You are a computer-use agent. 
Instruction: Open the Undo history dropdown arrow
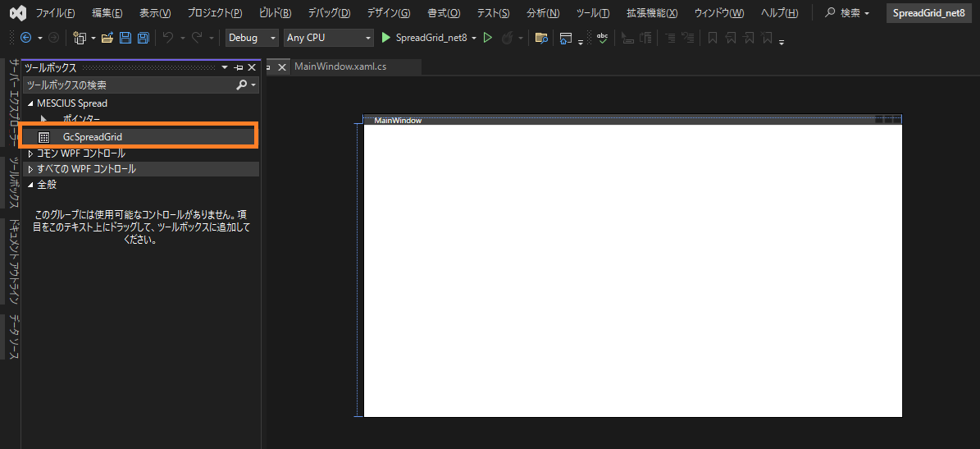pyautogui.click(x=183, y=38)
